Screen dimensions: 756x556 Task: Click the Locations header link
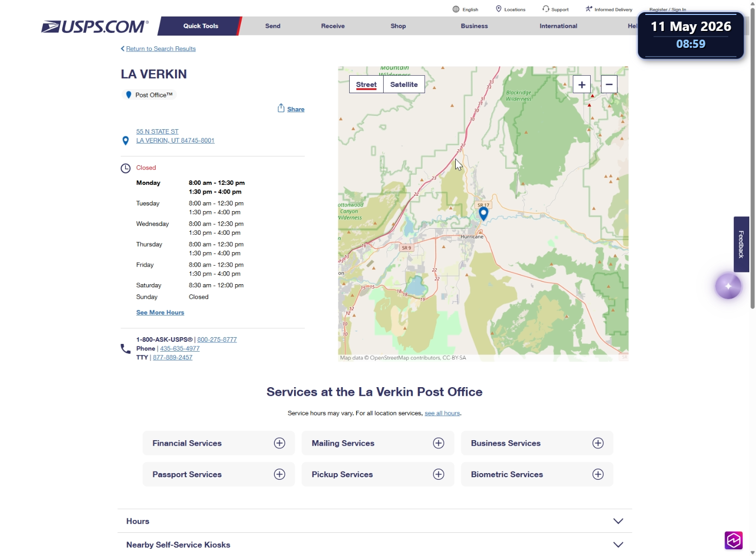coord(515,10)
